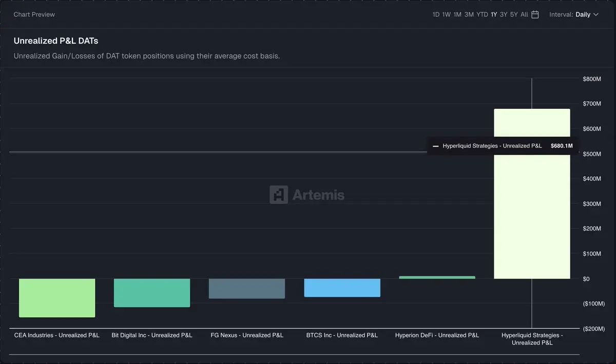This screenshot has width=616, height=364.
Task: Click the BTCS Inc - Unrealized P&L label
Action: pos(342,335)
